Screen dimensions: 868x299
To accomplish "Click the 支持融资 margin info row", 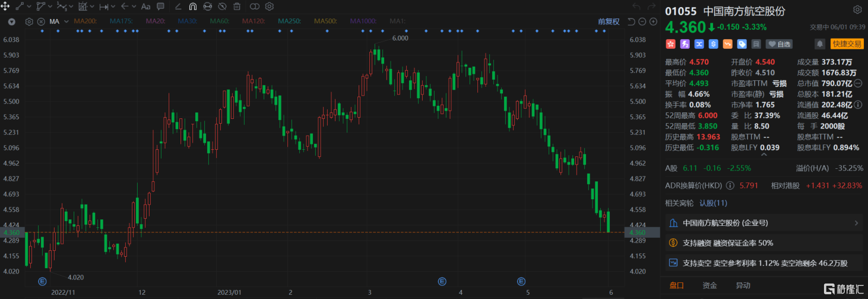I will tap(764, 243).
